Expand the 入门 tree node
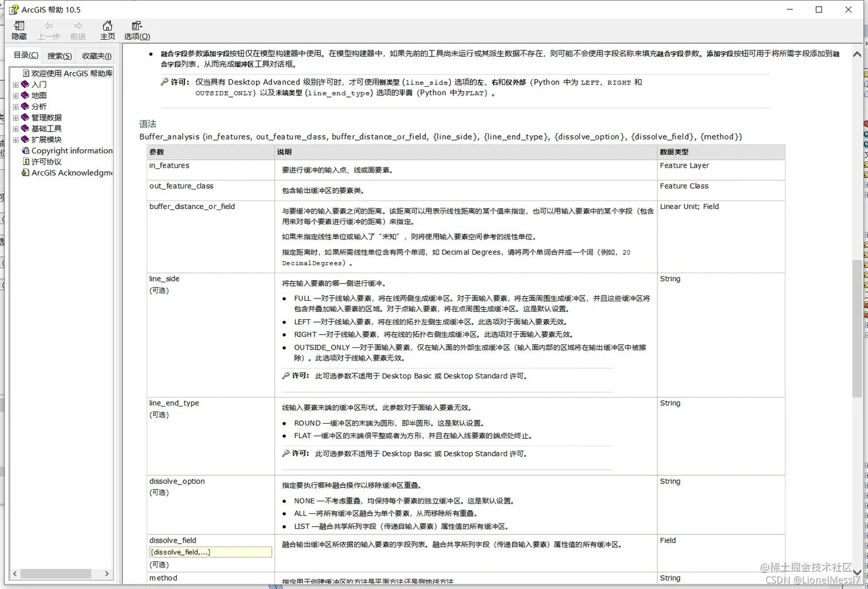 pyautogui.click(x=16, y=84)
